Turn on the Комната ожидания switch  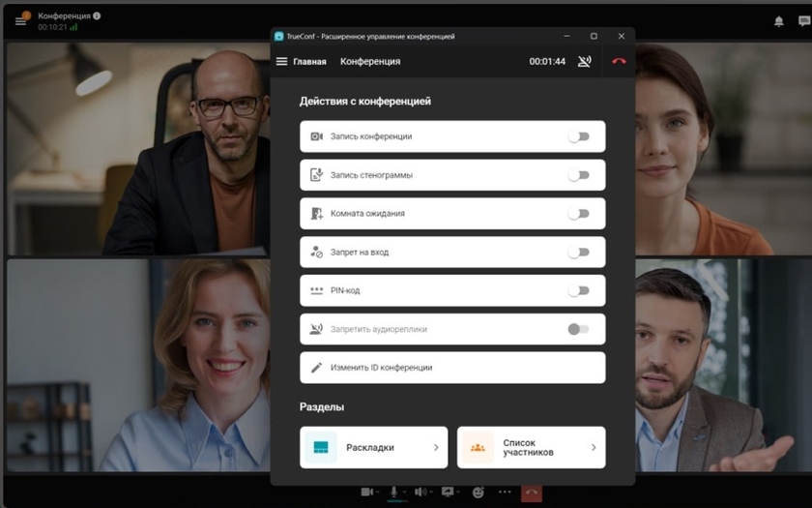[x=578, y=214]
